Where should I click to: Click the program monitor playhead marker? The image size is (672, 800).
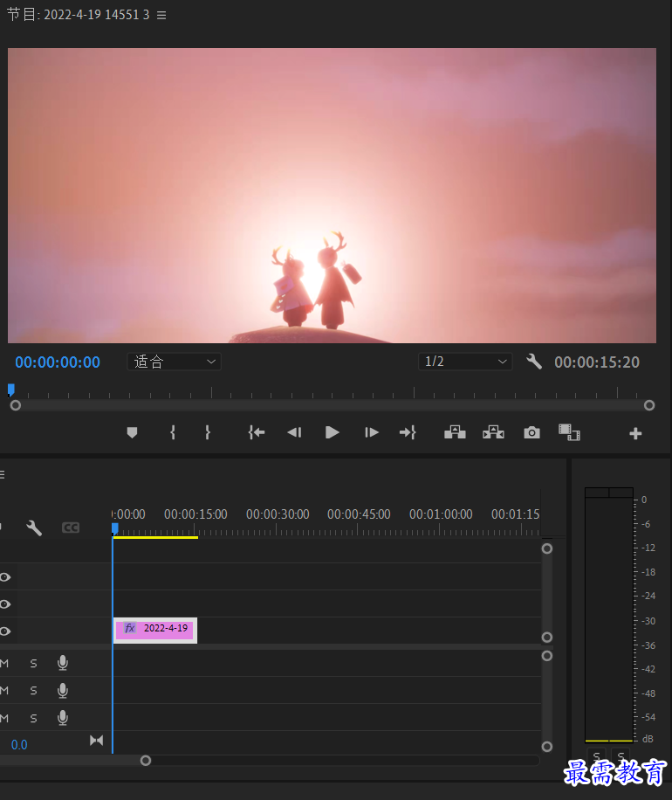click(10, 390)
